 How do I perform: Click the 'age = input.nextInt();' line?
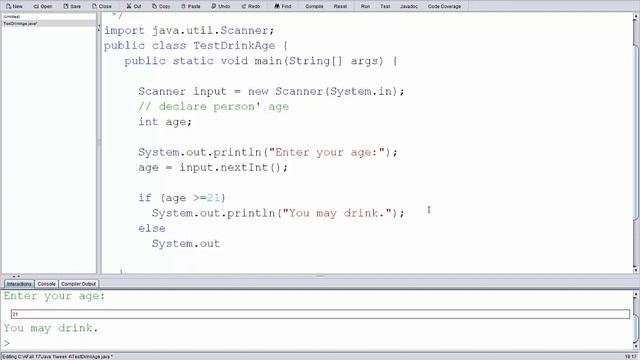point(213,168)
